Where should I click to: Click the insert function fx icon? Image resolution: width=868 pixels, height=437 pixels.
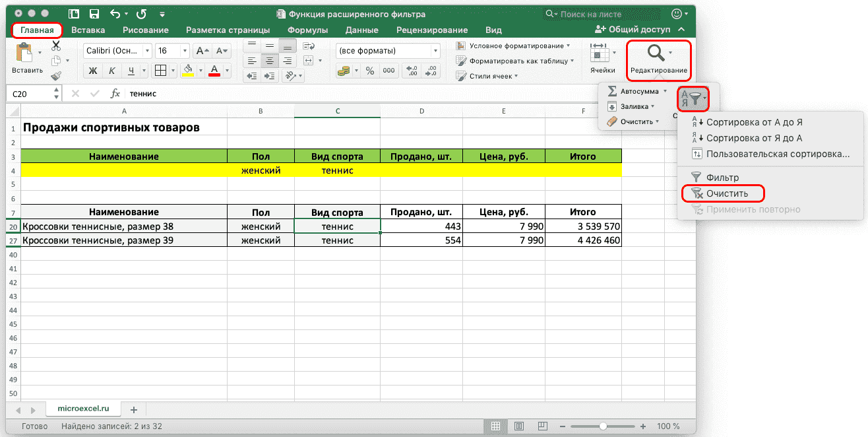tap(115, 94)
